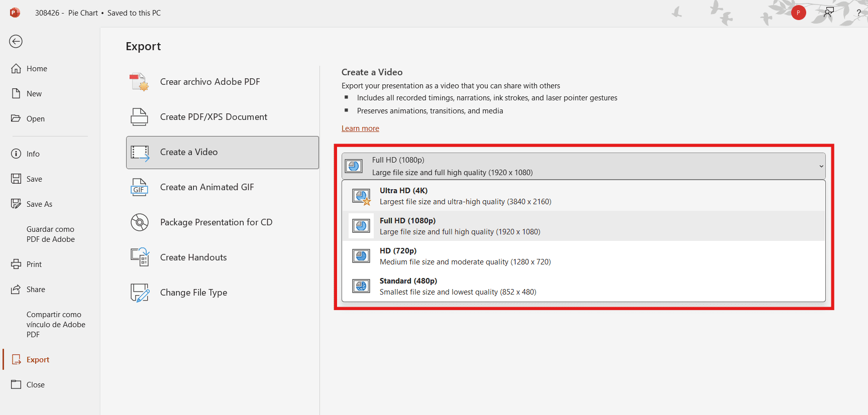Select the Full HD (1080p) list option
This screenshot has height=415, width=868.
[460, 226]
